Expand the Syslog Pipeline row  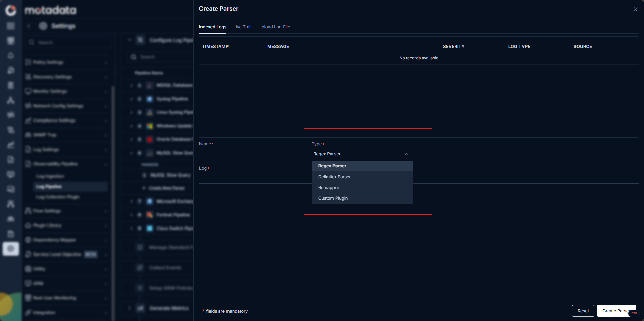pyautogui.click(x=132, y=99)
